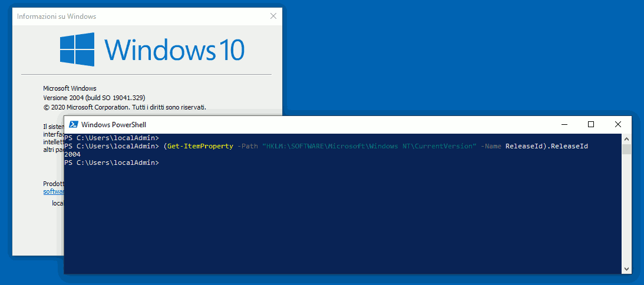Click the PowerShell scrollbar up arrow
This screenshot has height=285, width=644.
pyautogui.click(x=626, y=138)
